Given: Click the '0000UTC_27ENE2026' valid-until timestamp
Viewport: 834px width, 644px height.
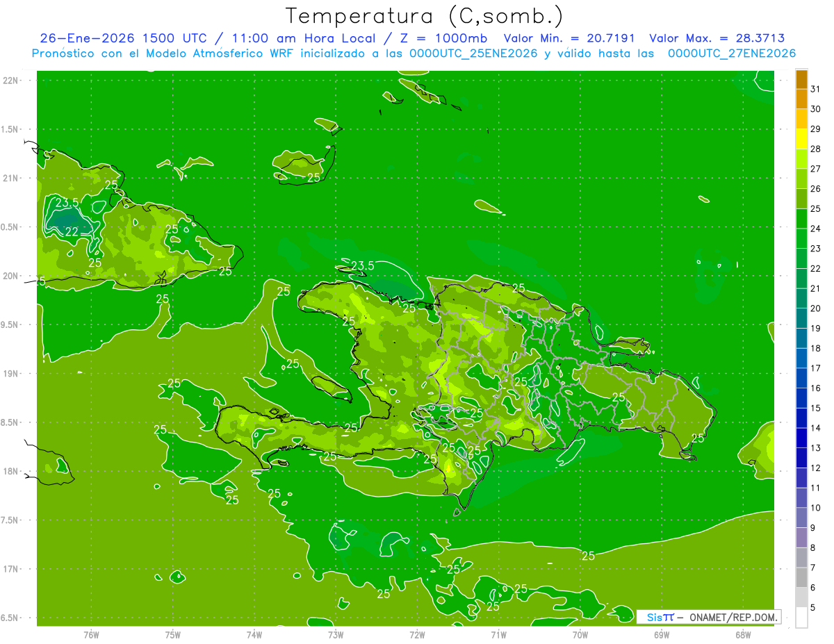Looking at the screenshot, I should coord(731,53).
